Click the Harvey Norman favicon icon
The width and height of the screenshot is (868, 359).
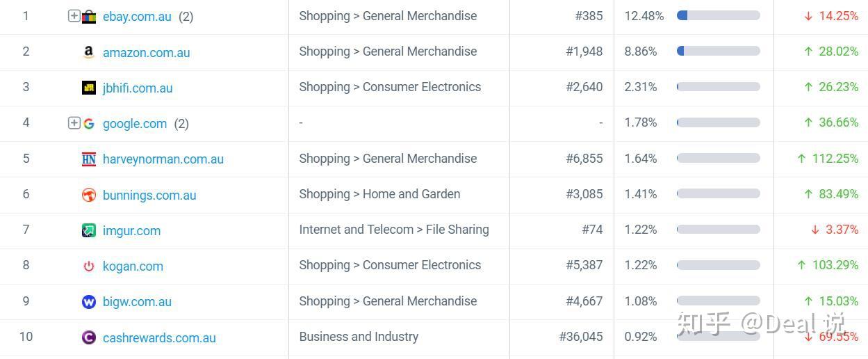click(x=89, y=159)
